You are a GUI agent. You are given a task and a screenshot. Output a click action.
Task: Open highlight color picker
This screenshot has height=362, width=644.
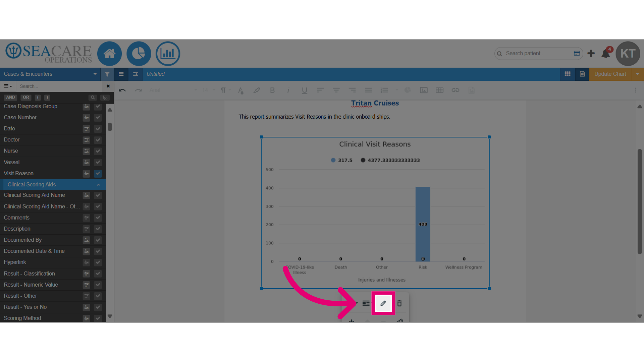point(257,90)
